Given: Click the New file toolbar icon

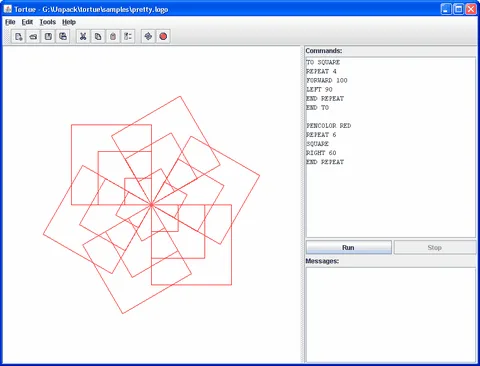Looking at the screenshot, I should click(x=18, y=36).
